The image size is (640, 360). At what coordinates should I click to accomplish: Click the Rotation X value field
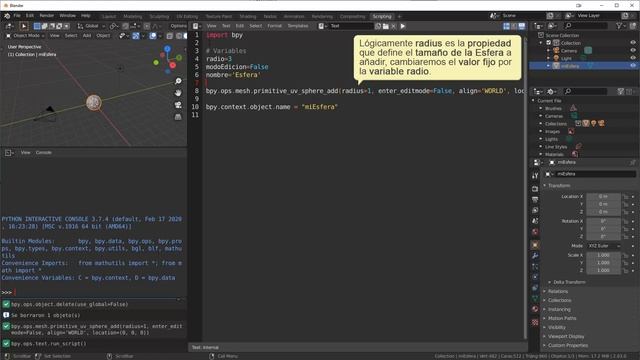pyautogui.click(x=603, y=221)
